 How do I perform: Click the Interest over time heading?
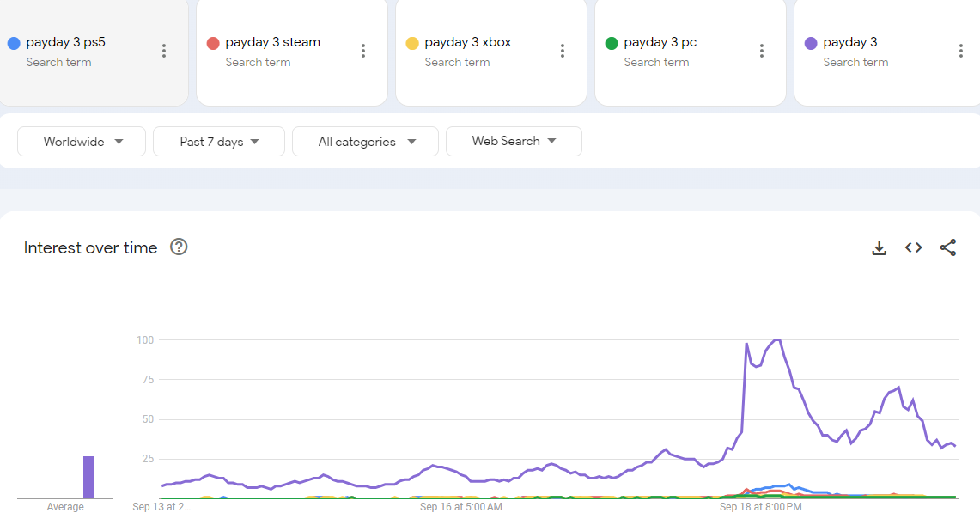(x=91, y=247)
